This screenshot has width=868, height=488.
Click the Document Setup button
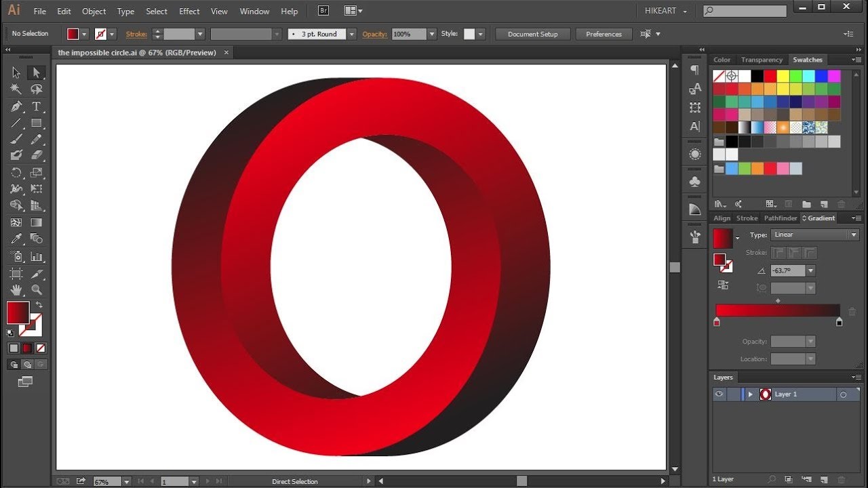pyautogui.click(x=532, y=34)
